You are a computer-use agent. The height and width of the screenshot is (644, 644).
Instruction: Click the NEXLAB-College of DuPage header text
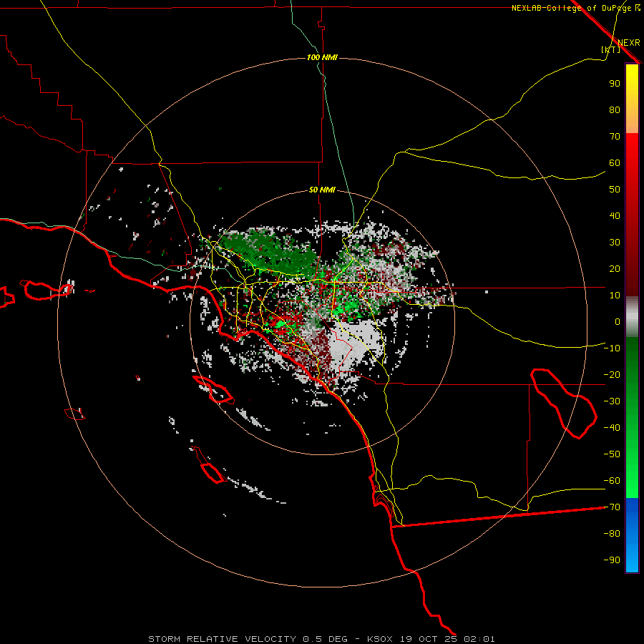pos(575,8)
